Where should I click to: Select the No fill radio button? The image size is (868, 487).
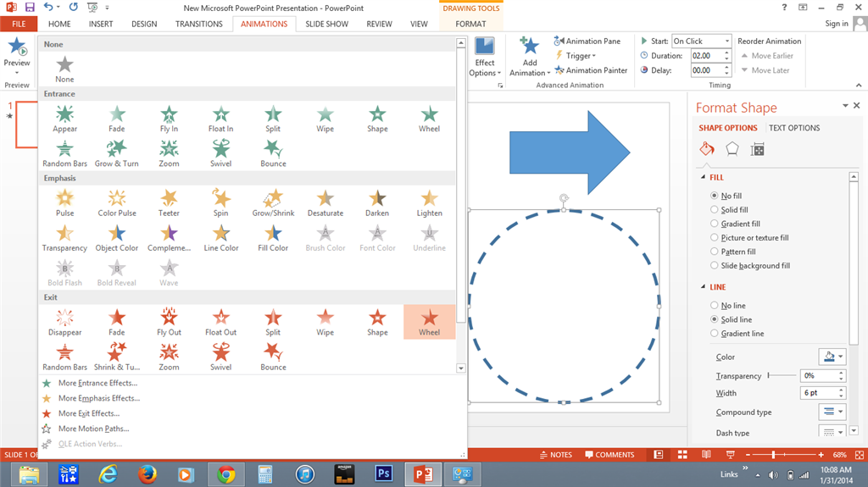pyautogui.click(x=714, y=196)
